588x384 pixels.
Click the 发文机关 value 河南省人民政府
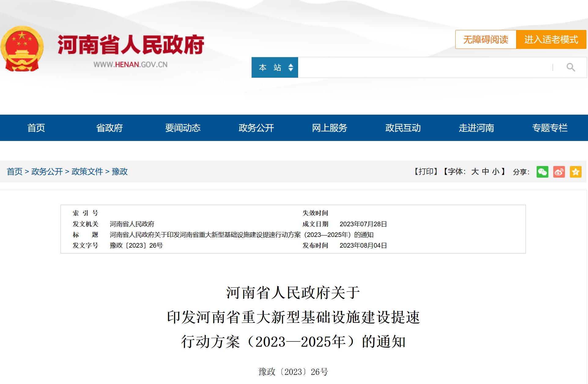tap(132, 224)
